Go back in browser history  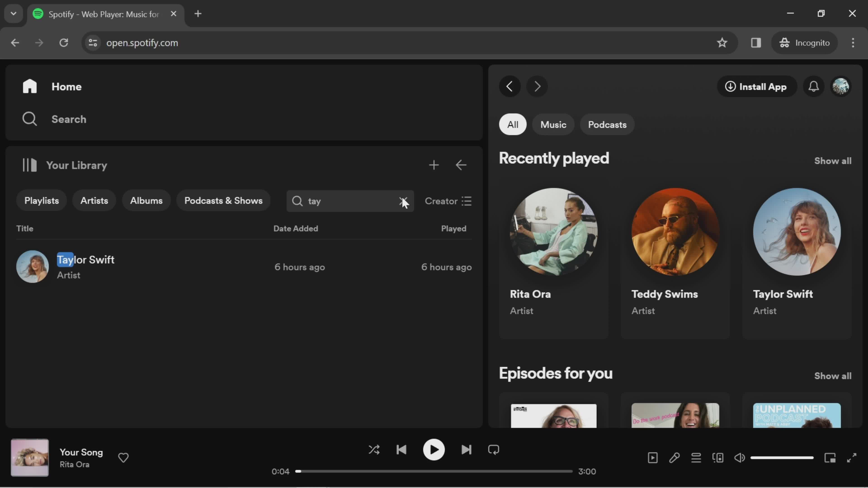(15, 43)
